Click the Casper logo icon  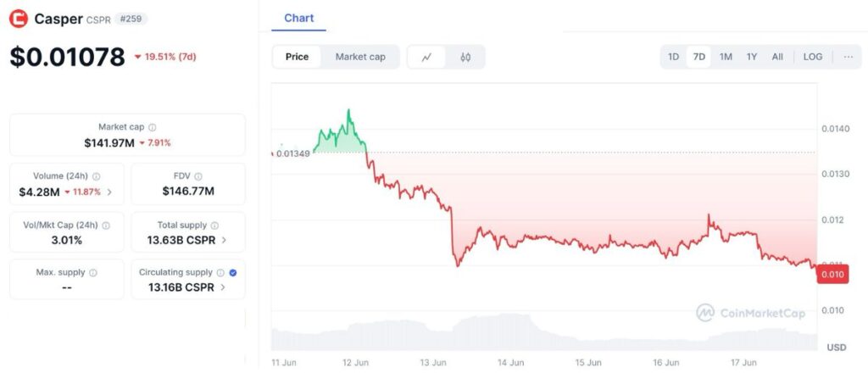pos(19,19)
